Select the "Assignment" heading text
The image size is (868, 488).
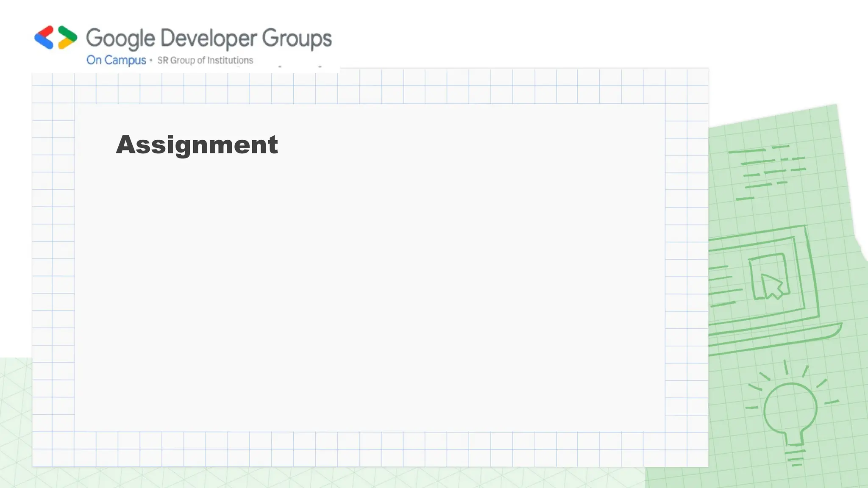point(197,144)
